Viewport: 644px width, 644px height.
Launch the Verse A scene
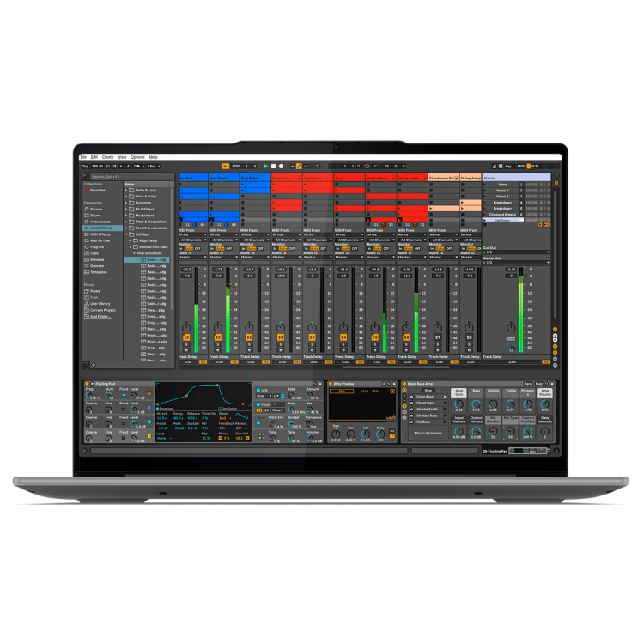485,191
